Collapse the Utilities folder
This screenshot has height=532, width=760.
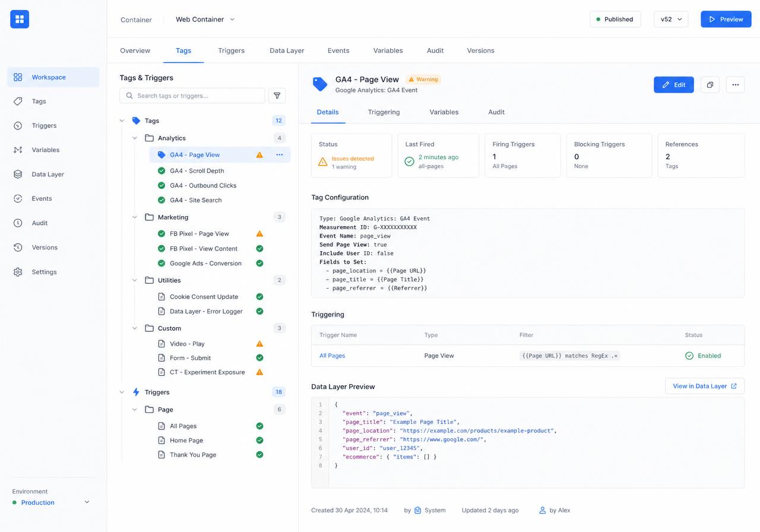pos(135,280)
